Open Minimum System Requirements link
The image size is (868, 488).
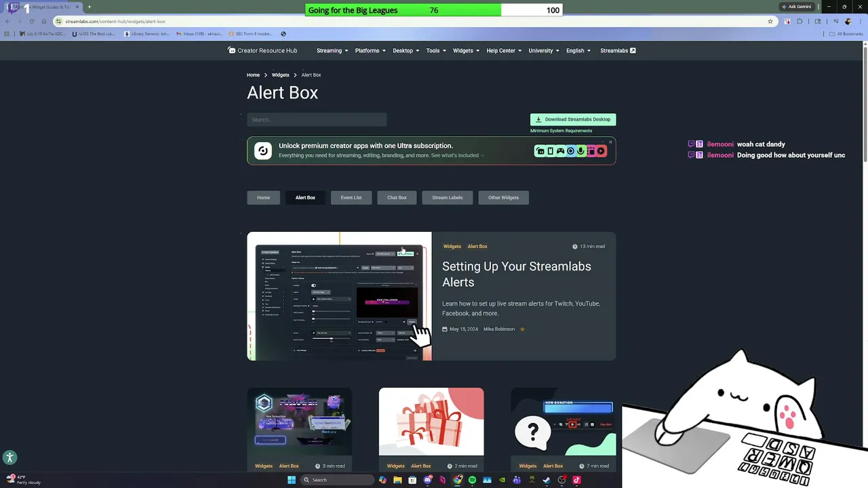(x=561, y=131)
